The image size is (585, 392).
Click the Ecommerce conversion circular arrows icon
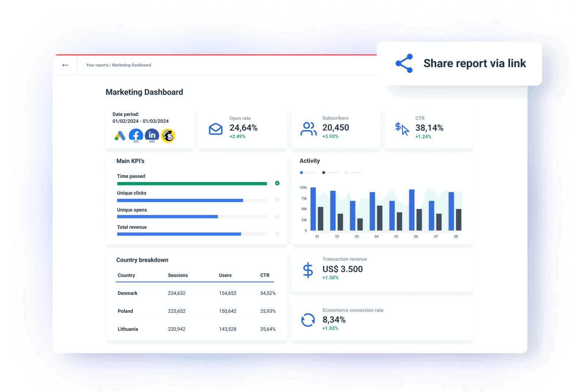[308, 321]
